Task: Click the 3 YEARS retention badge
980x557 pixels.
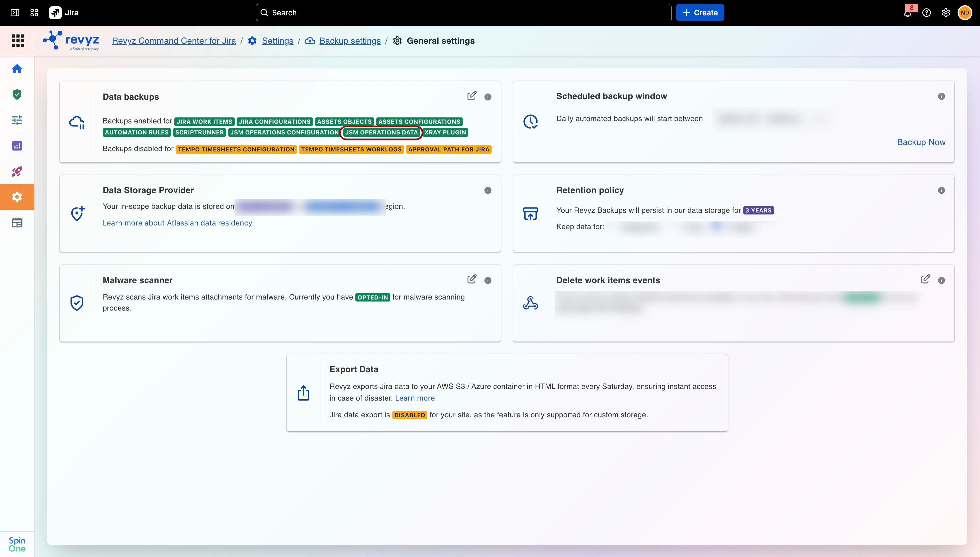Action: (758, 210)
